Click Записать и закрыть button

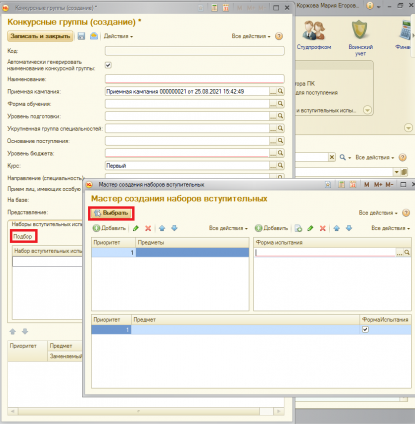40,36
